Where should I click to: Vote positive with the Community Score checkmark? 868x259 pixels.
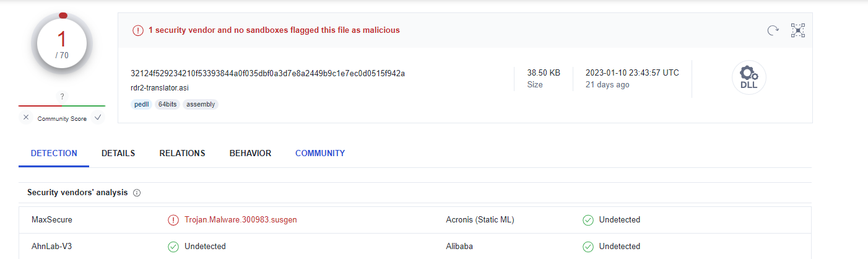pyautogui.click(x=98, y=118)
